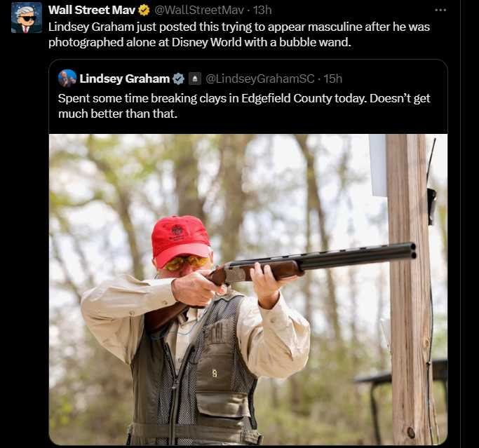Click the government account building badge
This screenshot has height=448, width=479.
(x=195, y=79)
